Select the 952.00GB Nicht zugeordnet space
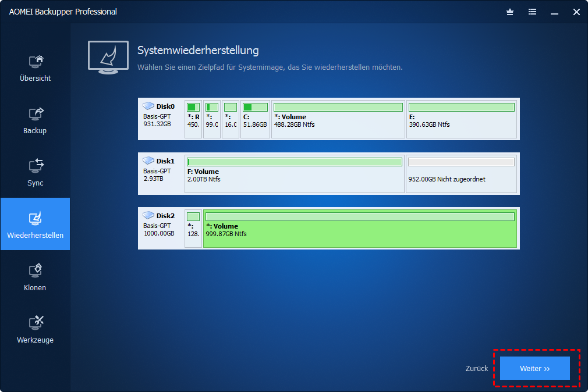The height and width of the screenshot is (392, 588). click(461, 174)
